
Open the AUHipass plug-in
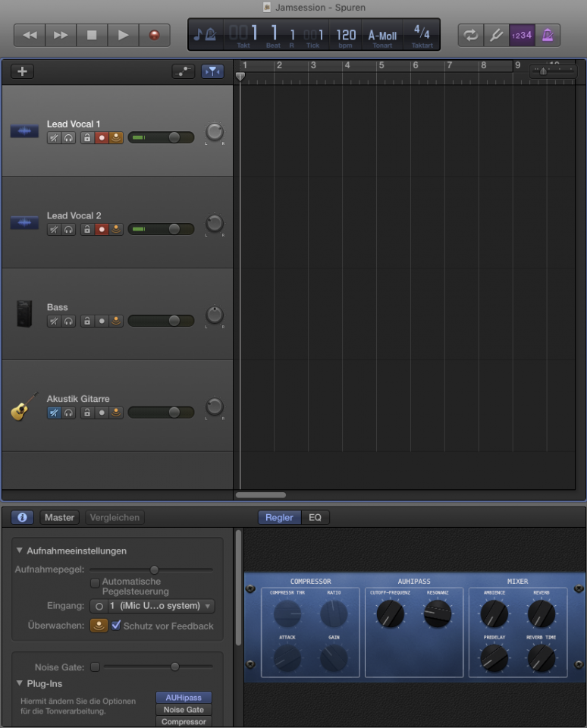184,698
